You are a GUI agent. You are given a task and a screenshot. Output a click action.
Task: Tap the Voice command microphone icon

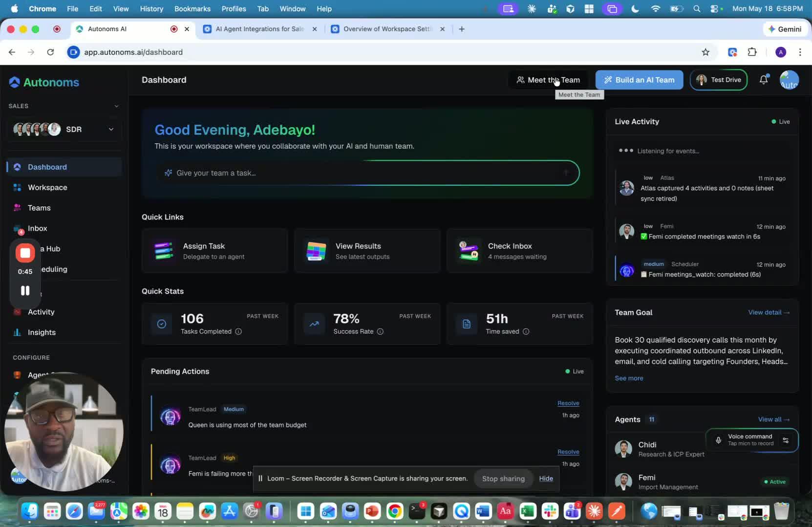(718, 440)
